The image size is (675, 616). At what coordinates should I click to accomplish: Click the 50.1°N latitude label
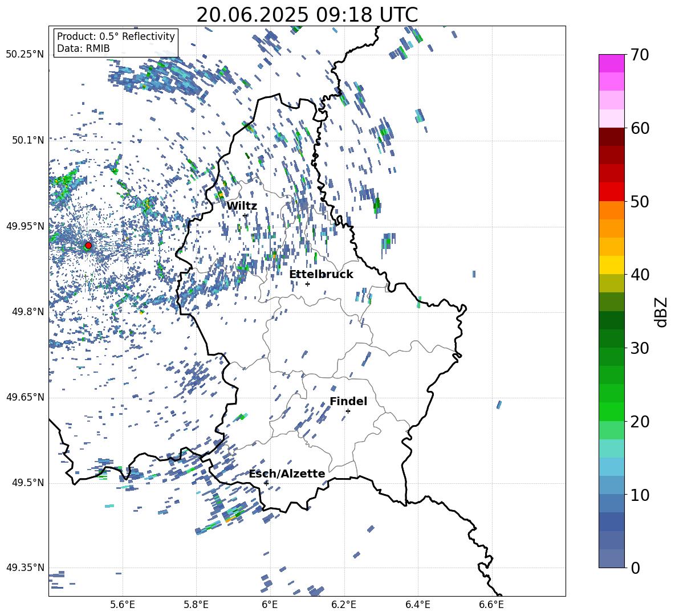pyautogui.click(x=29, y=140)
